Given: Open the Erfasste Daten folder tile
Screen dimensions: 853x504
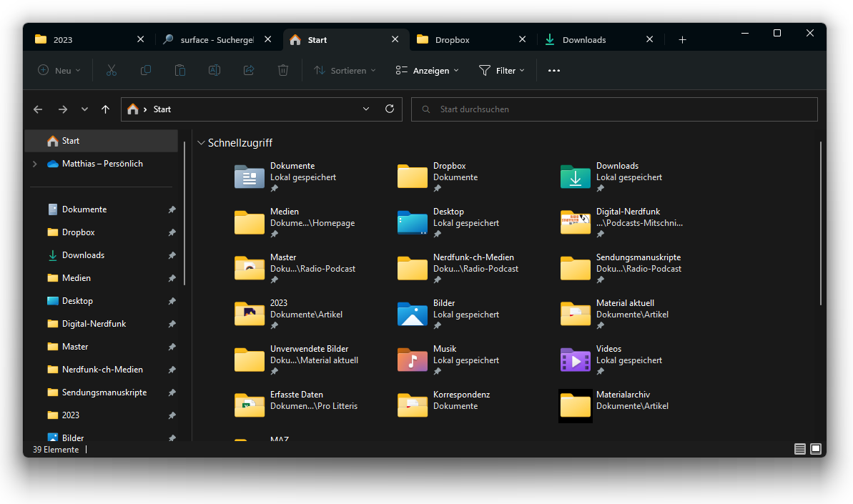Looking at the screenshot, I should [x=296, y=405].
